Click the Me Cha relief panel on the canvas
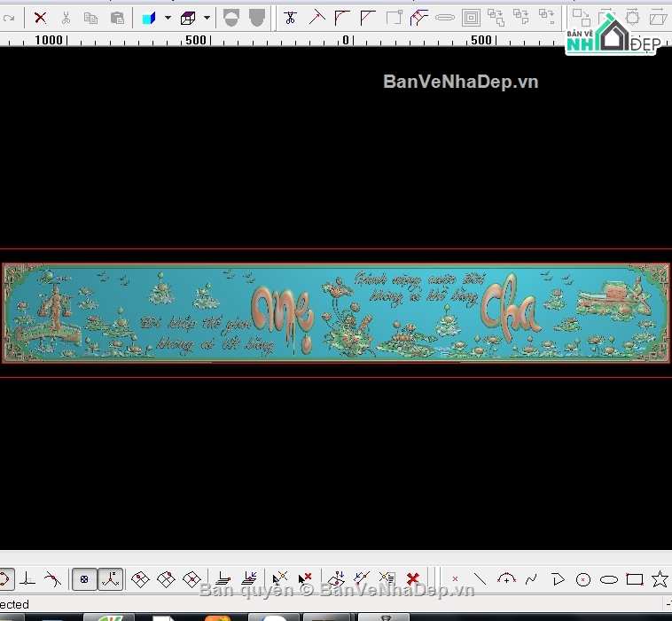Screen dimensions: 672x621 336,313
